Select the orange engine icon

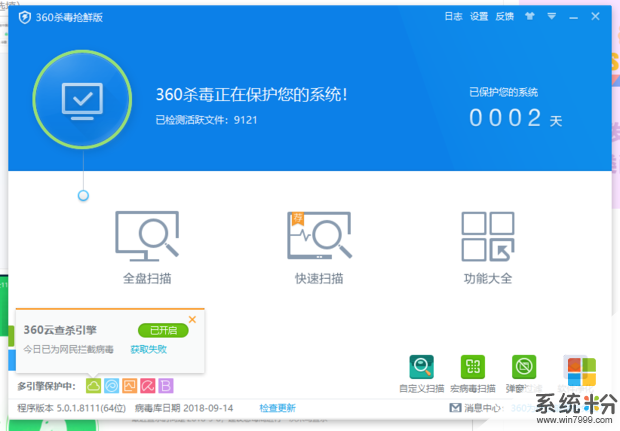pos(130,386)
